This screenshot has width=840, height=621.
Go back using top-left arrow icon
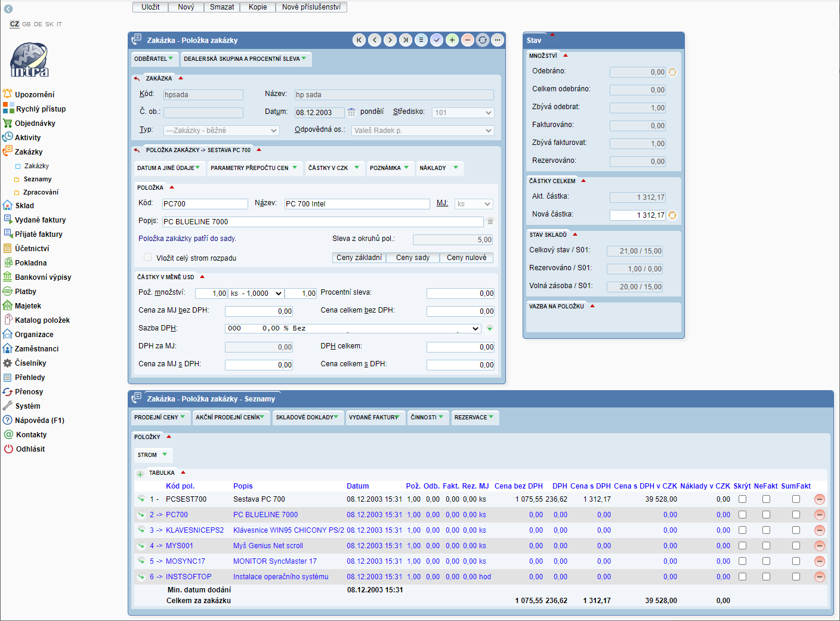click(x=8, y=9)
